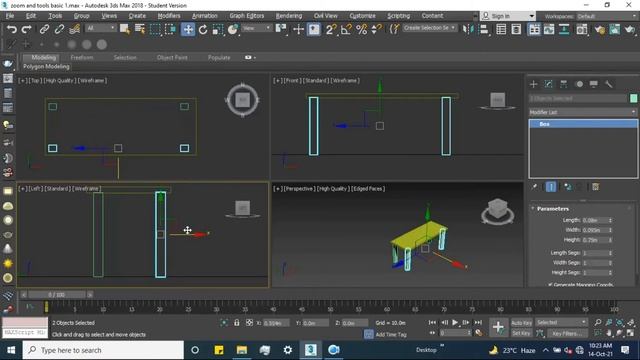Click the time slider 0 / 100 handle

(x=56, y=294)
